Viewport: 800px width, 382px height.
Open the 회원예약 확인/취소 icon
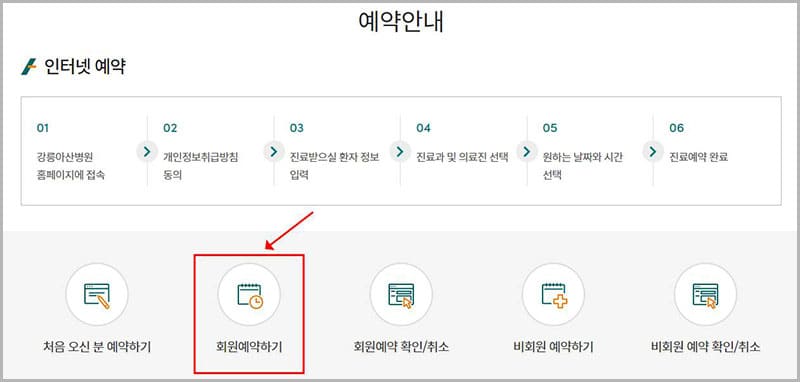[401, 294]
